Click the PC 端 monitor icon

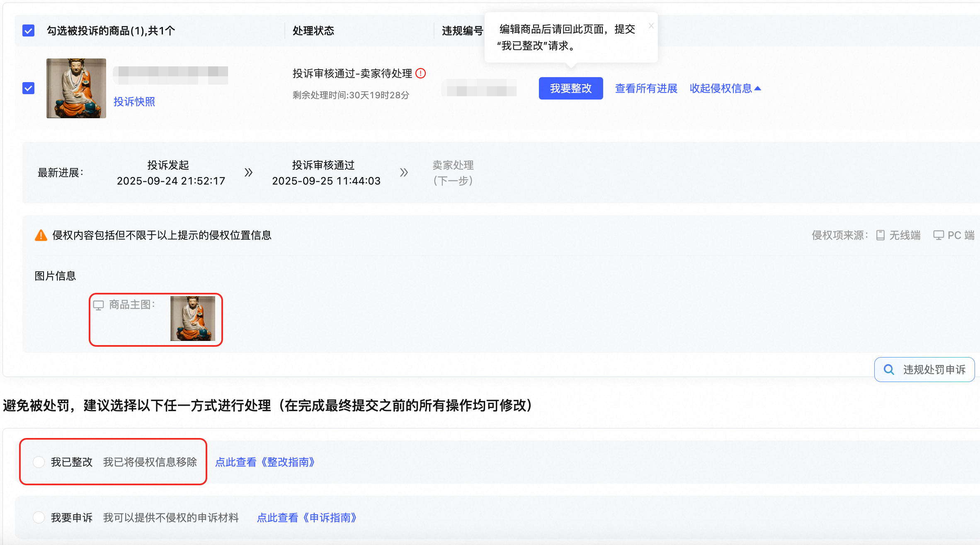pyautogui.click(x=939, y=235)
